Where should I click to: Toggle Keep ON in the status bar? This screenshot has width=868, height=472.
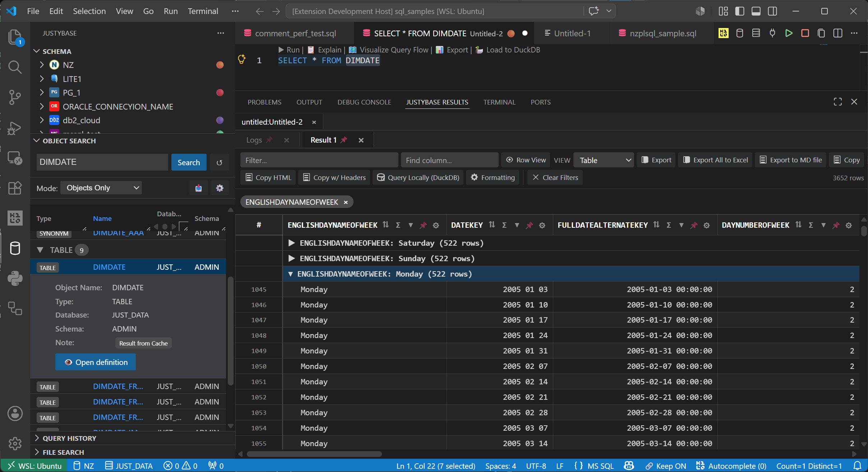point(665,466)
